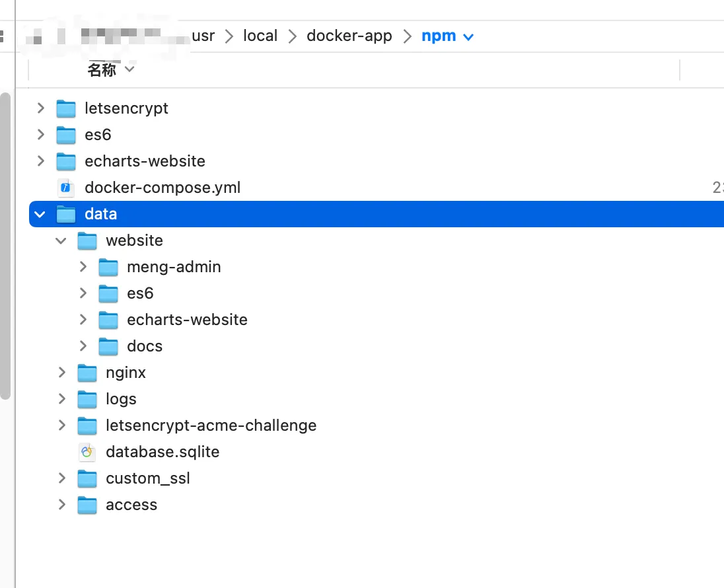This screenshot has width=724, height=588.
Task: Click the database.sqlite file icon
Action: click(87, 452)
